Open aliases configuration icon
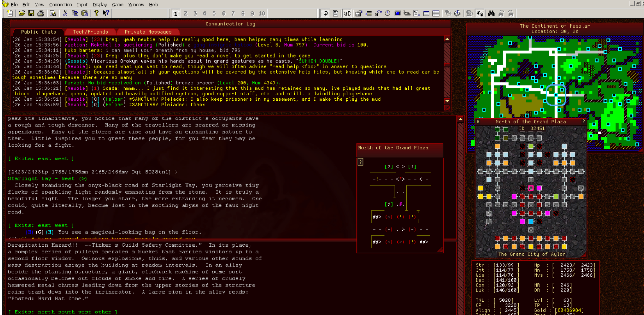This screenshot has width=644, height=315. tap(378, 13)
